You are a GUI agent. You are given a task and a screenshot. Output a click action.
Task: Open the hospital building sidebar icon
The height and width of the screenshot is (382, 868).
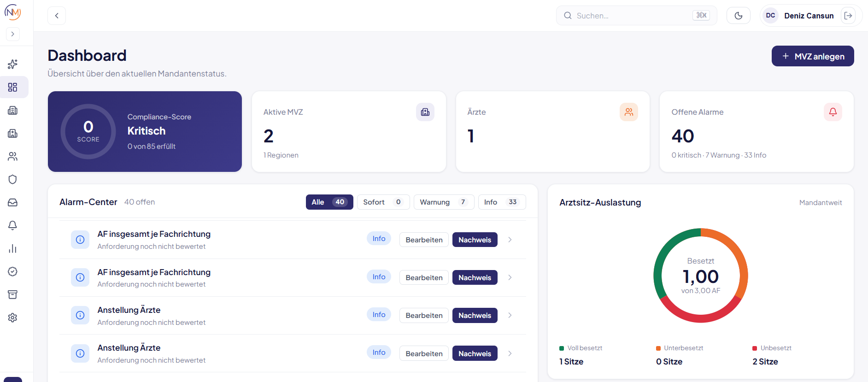[x=12, y=133]
